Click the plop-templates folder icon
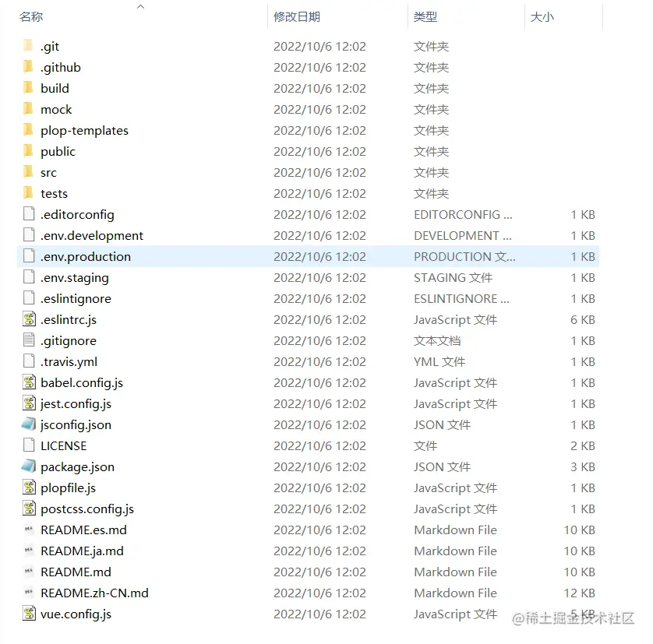The width and height of the screenshot is (653, 644). point(28,129)
